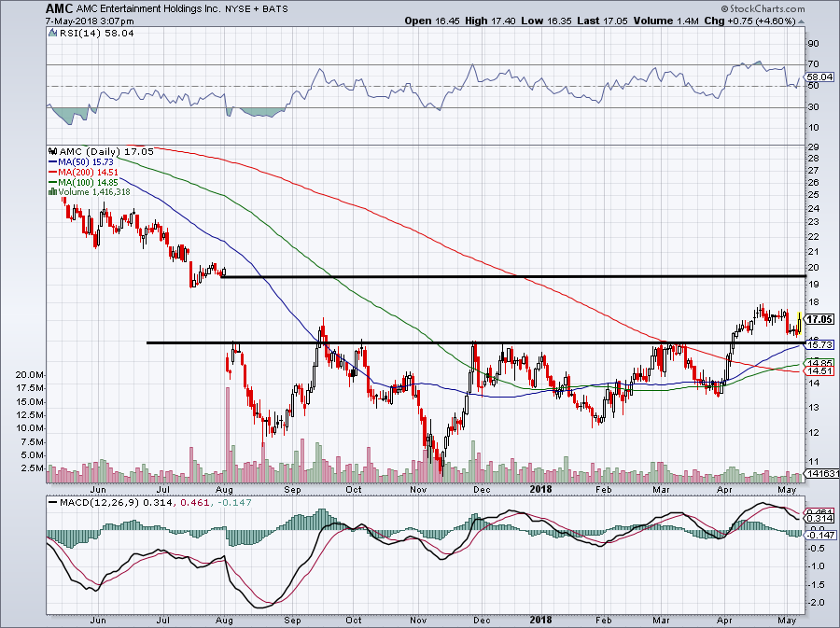
Task: Click the MA(50) 15.73 legend entry
Action: point(86,161)
